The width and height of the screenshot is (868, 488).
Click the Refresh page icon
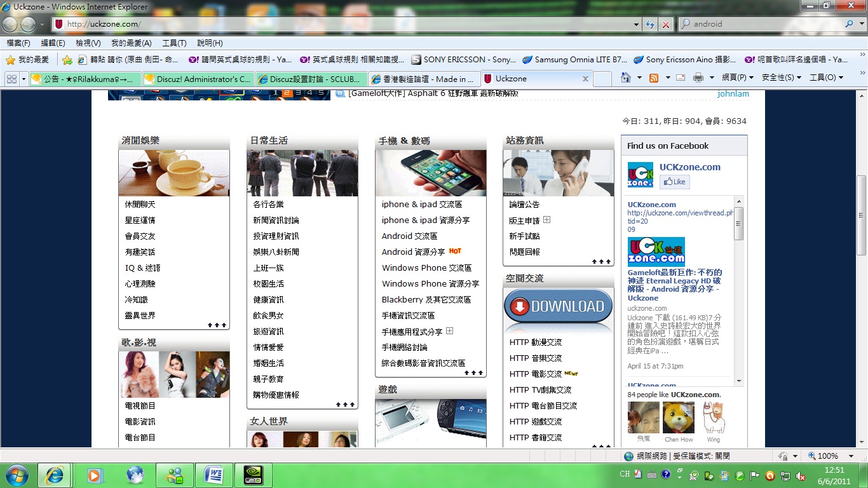click(x=650, y=24)
